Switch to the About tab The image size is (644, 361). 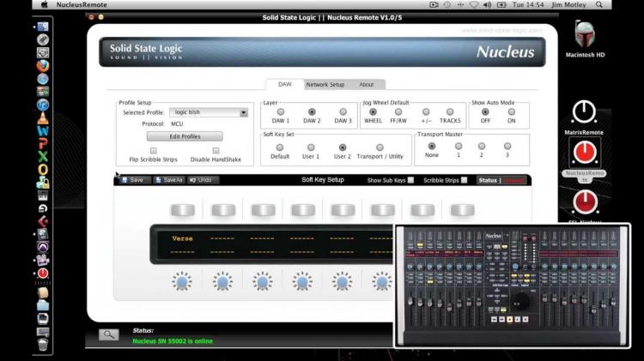click(x=367, y=85)
